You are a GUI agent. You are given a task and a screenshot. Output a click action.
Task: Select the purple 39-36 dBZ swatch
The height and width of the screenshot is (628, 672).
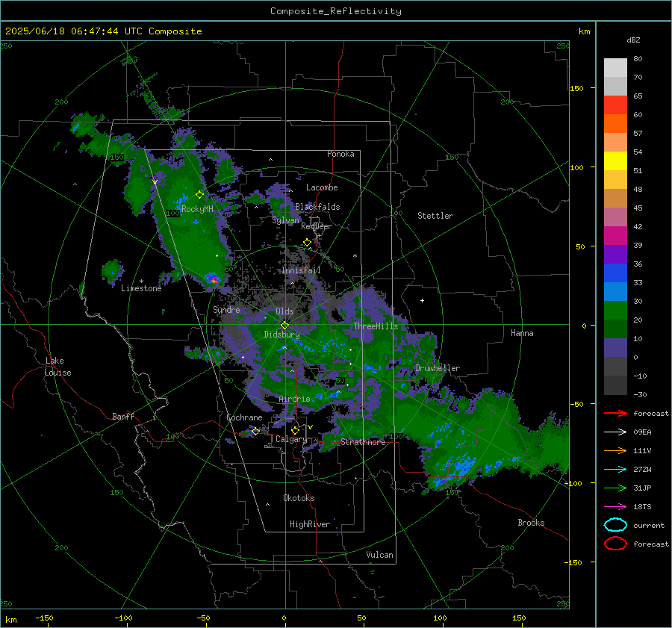[x=615, y=254]
